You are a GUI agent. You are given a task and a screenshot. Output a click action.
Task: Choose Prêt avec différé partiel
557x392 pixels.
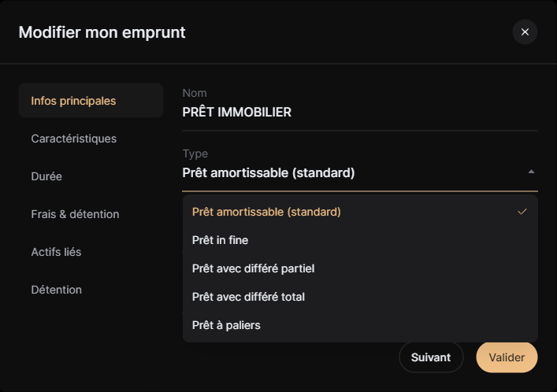(253, 268)
